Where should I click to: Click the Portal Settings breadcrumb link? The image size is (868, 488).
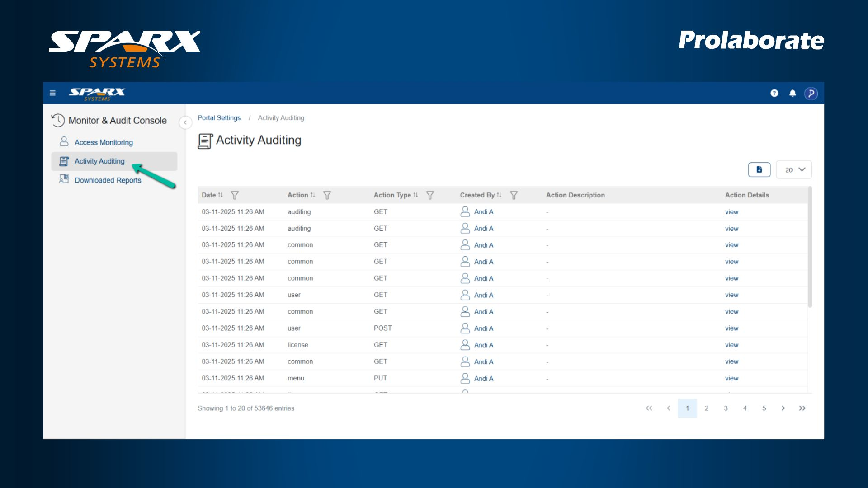219,118
